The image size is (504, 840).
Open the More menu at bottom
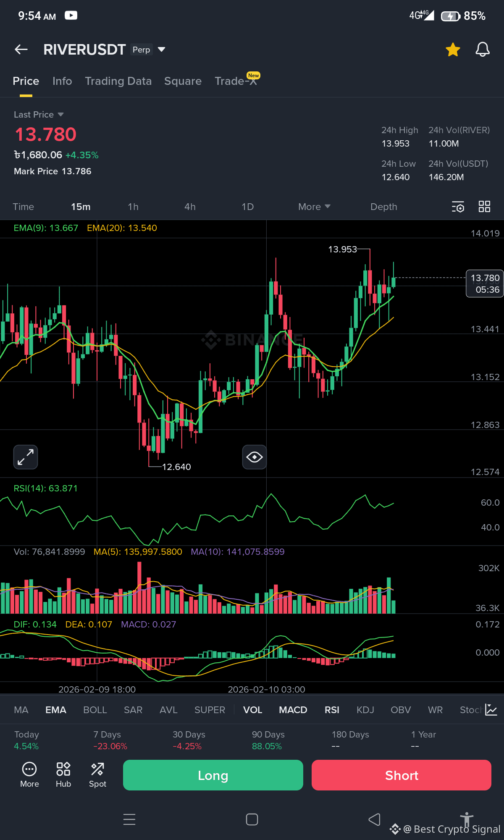[x=29, y=775]
